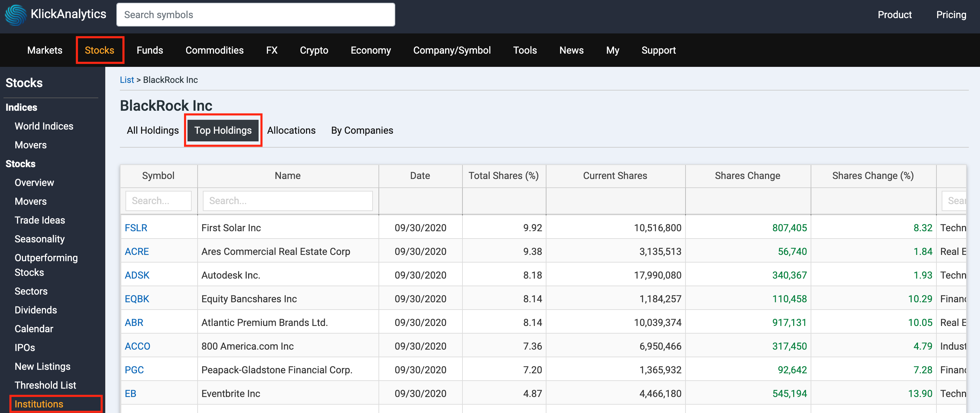Viewport: 980px width, 413px height.
Task: Sort by Shares Change (%) column header
Action: coord(873,176)
